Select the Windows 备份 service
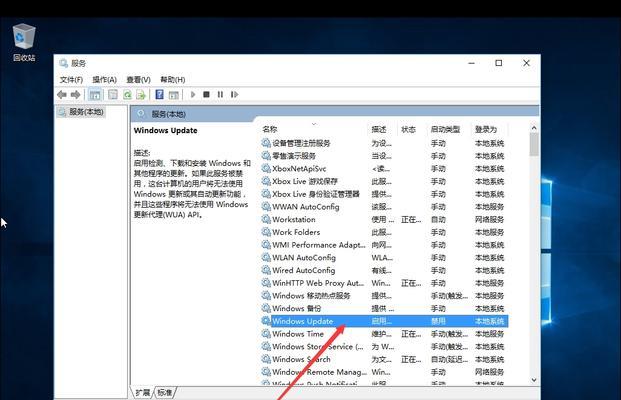The image size is (621, 400). tap(384, 308)
